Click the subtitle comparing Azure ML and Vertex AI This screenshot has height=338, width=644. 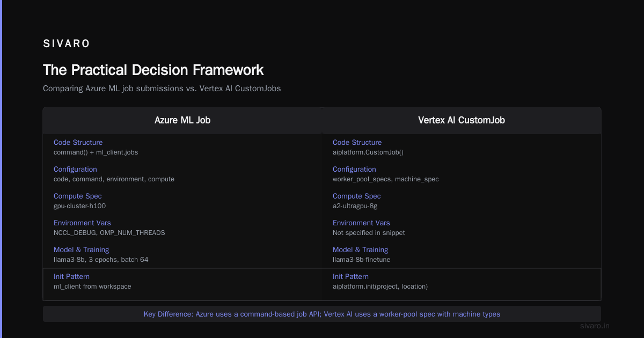162,89
